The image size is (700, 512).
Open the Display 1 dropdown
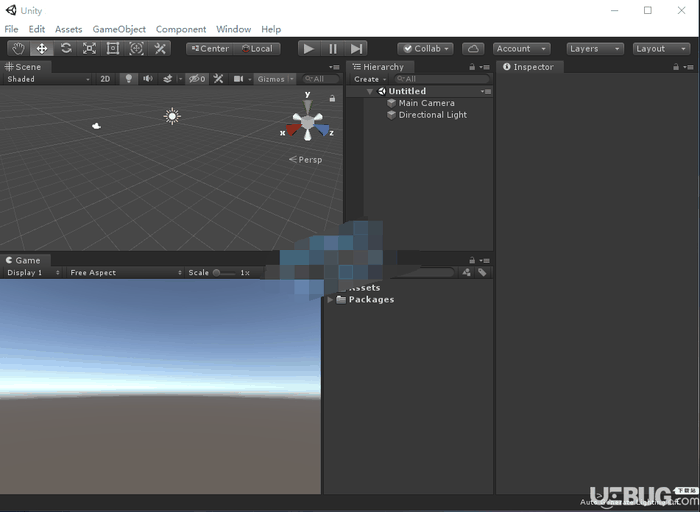pos(33,273)
